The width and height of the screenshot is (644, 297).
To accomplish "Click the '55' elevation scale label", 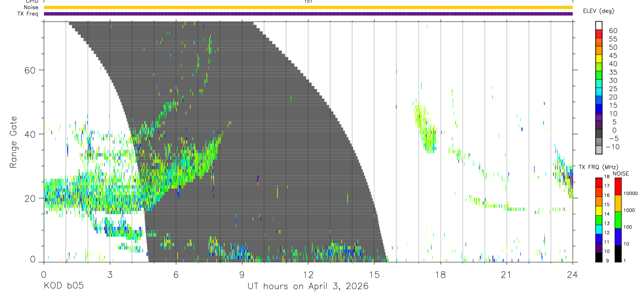I will point(613,39).
